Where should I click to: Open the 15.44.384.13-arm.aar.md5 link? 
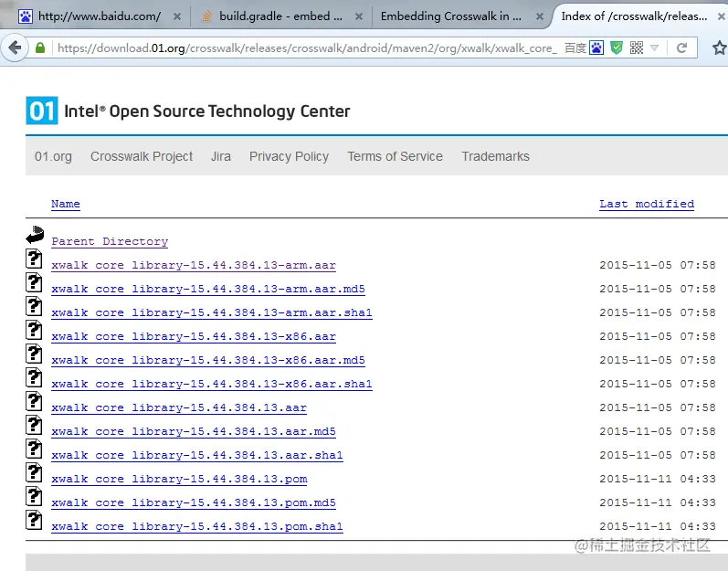pyautogui.click(x=208, y=289)
